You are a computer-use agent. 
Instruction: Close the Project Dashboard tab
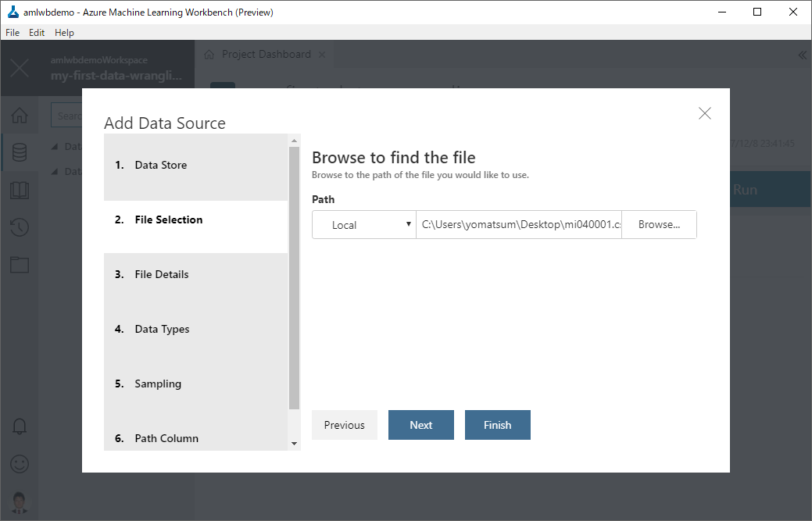point(322,55)
